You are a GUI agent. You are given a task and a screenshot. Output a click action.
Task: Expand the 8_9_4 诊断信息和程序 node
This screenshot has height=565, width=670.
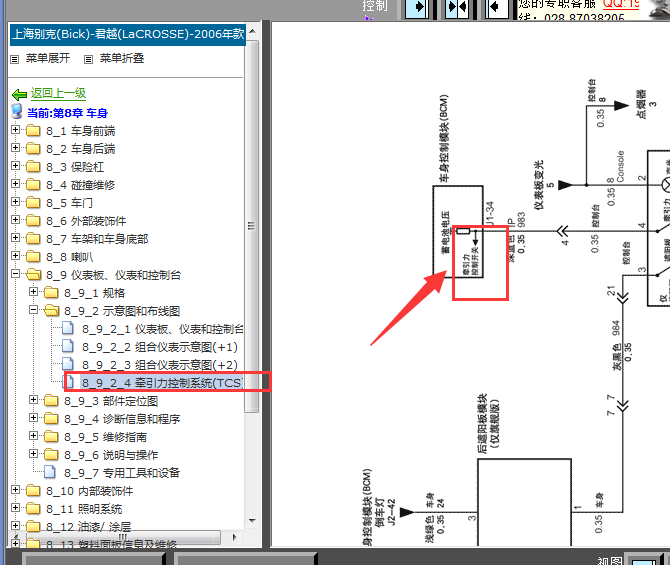[x=33, y=418]
